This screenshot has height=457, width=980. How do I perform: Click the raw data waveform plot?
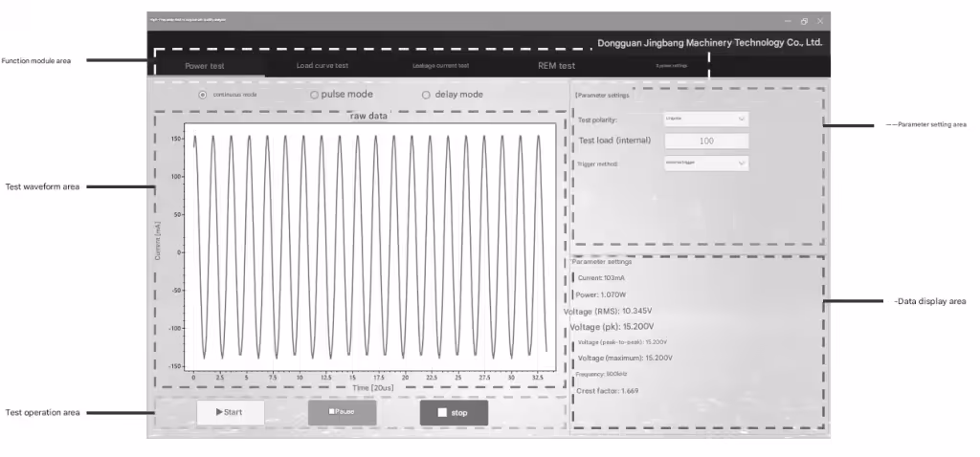click(x=369, y=246)
